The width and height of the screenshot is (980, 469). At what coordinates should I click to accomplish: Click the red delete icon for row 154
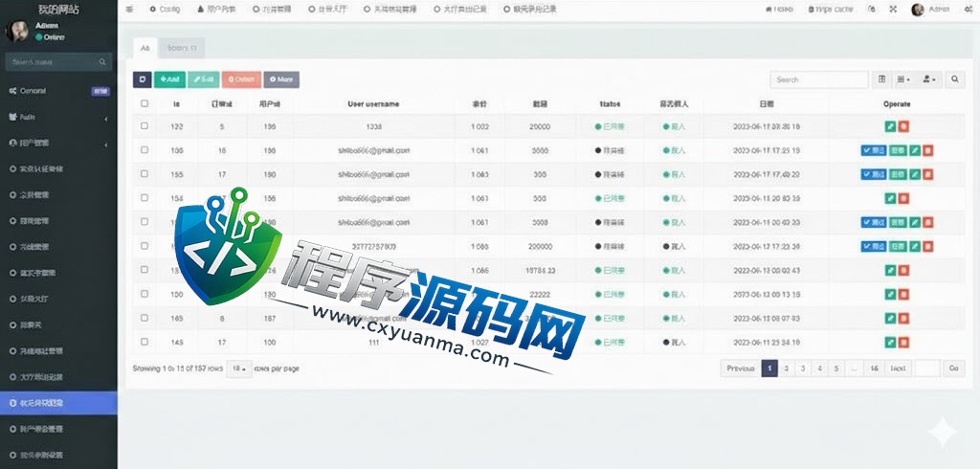[903, 198]
